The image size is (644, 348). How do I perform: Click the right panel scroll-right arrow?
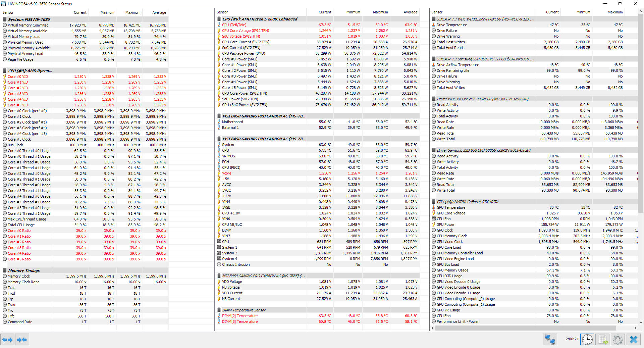[x=635, y=328]
